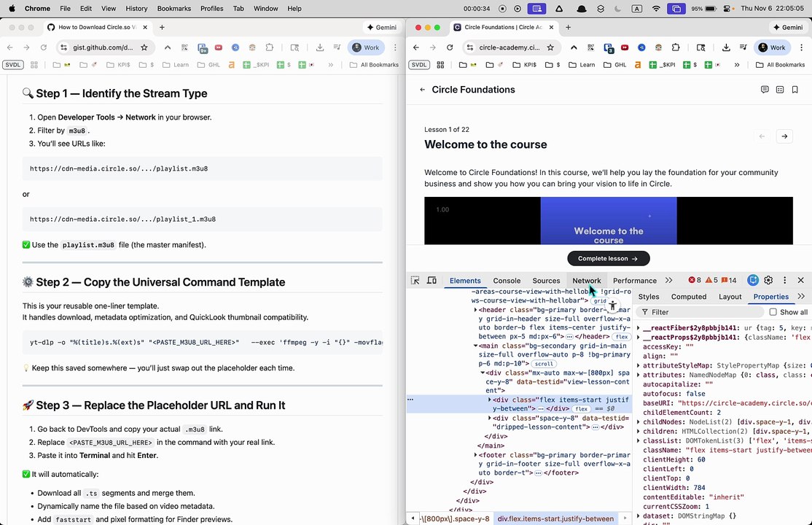Open the lesson comments icon
Image resolution: width=812 pixels, height=525 pixels.
click(765, 90)
